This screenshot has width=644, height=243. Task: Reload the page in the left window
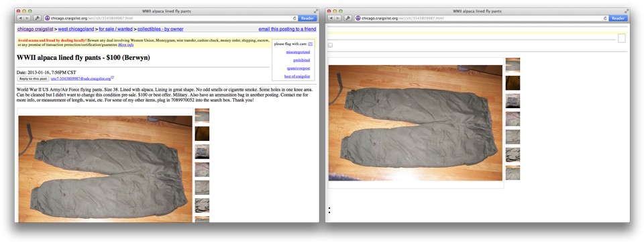tap(294, 18)
